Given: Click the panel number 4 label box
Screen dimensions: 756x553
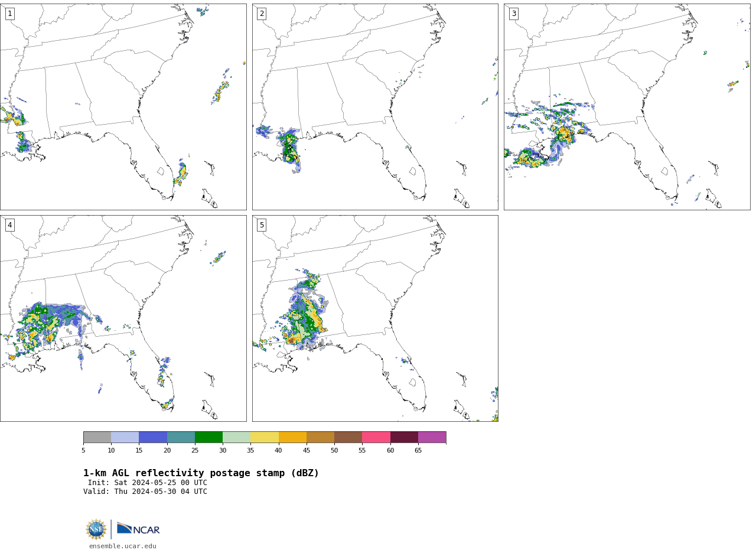Looking at the screenshot, I should (x=9, y=225).
